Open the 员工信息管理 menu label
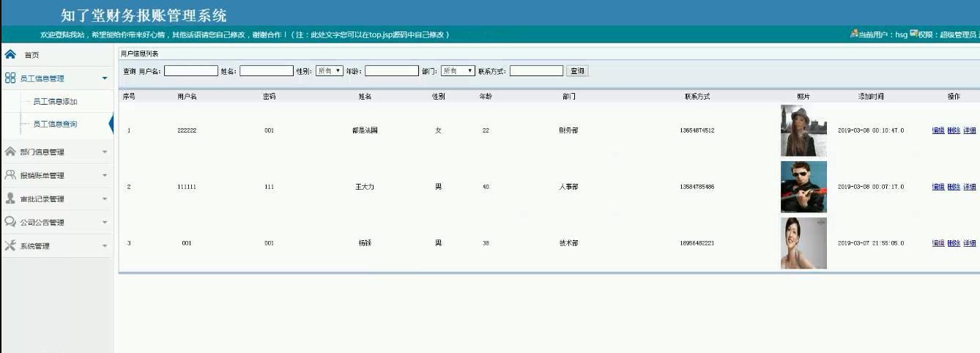 click(42, 78)
